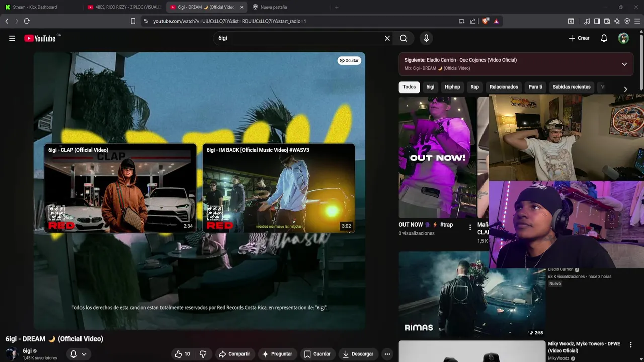Click the Guardar button
The image size is (644, 362).
[x=317, y=354]
